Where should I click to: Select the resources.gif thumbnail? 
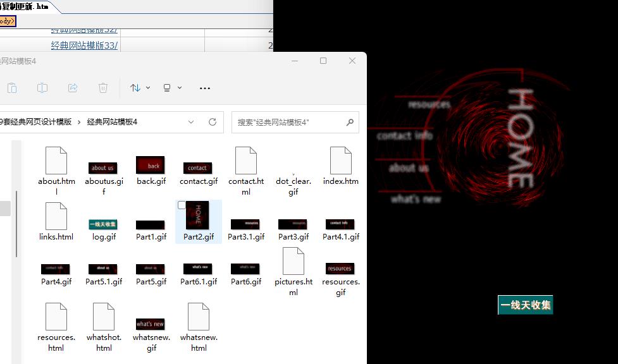[x=340, y=269]
